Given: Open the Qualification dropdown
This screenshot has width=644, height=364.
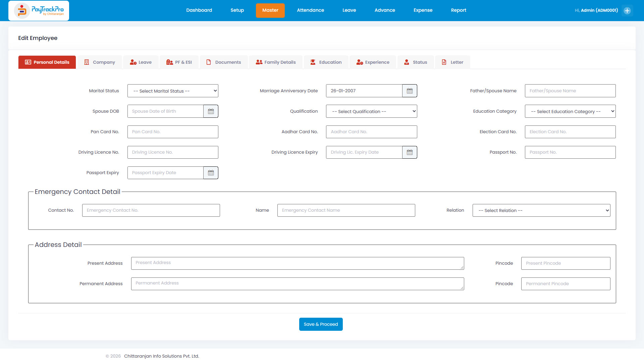Looking at the screenshot, I should [x=372, y=111].
